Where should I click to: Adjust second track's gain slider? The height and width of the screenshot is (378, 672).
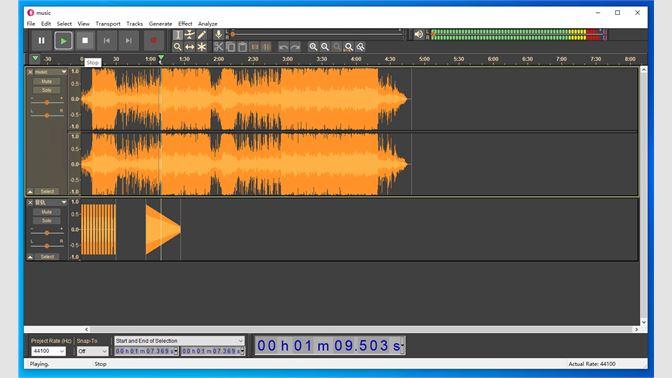coord(47,233)
